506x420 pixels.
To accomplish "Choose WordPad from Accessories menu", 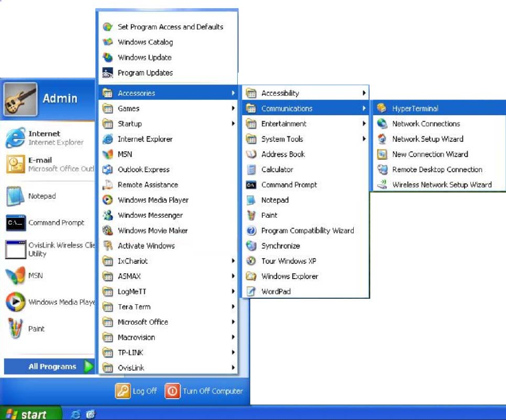I will pos(276,292).
